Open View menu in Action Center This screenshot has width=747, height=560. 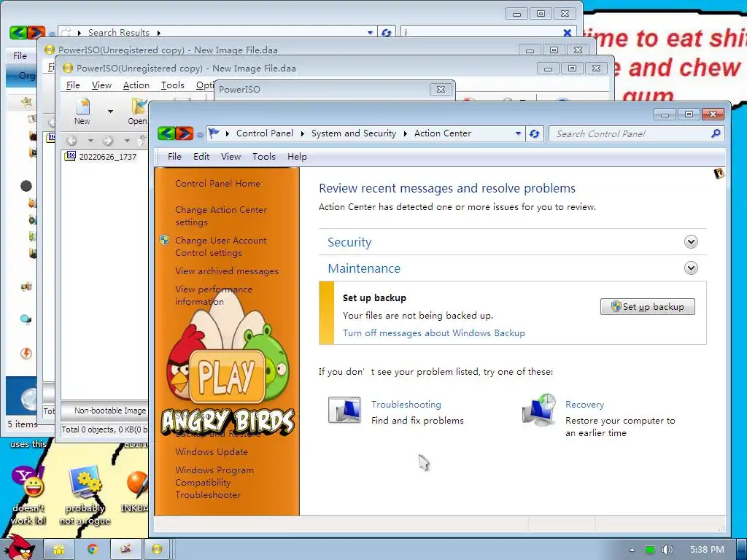(x=231, y=156)
